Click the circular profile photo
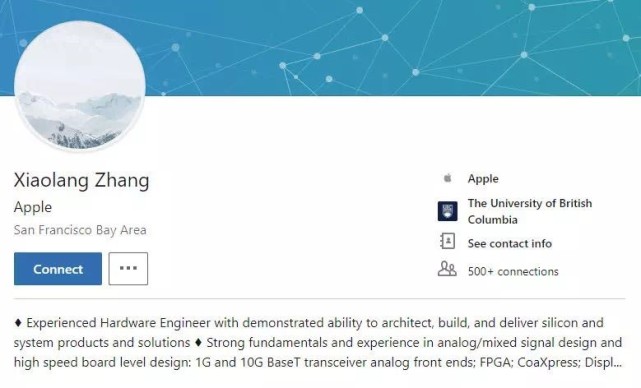This screenshot has height=388, width=641. (80, 86)
